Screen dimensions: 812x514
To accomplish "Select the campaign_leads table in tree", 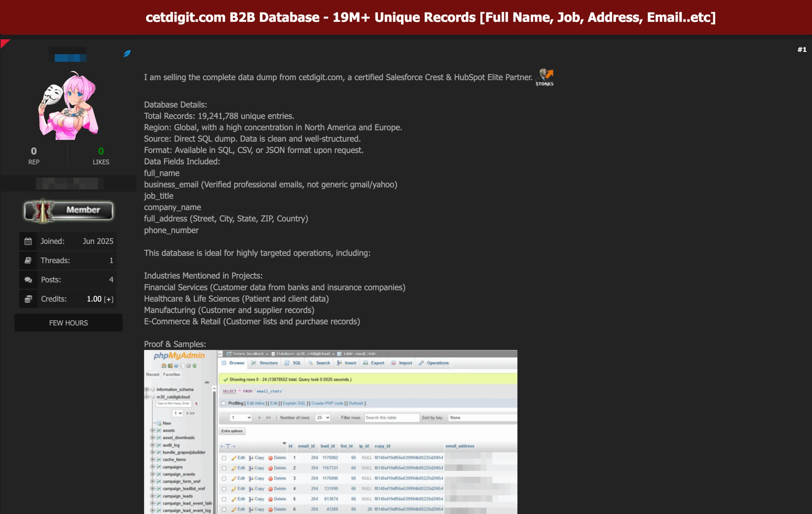I will pyautogui.click(x=177, y=496).
